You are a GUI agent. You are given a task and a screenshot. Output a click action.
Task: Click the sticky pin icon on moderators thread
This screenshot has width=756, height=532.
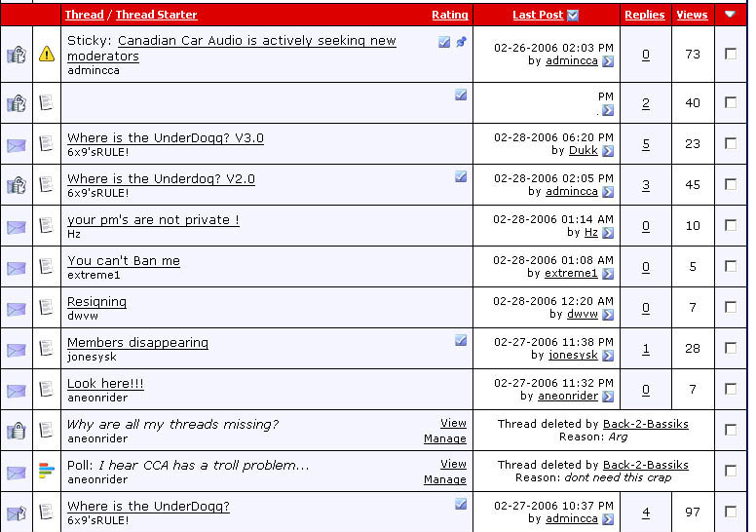tap(461, 42)
